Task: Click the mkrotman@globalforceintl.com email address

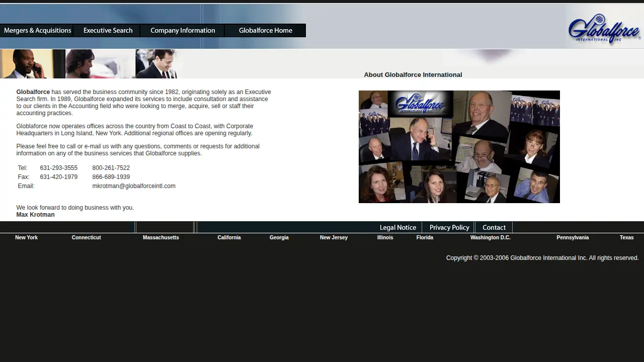Action: coord(134,186)
